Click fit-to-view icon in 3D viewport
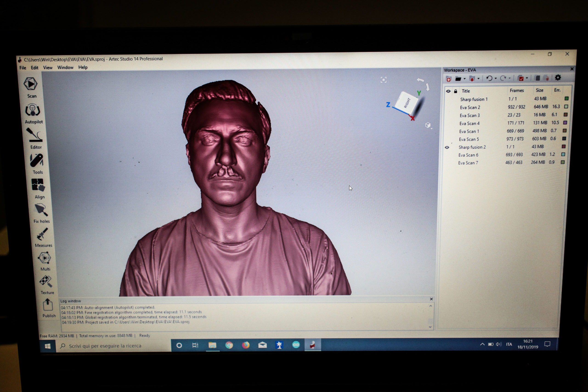The image size is (588, 392). click(x=384, y=80)
